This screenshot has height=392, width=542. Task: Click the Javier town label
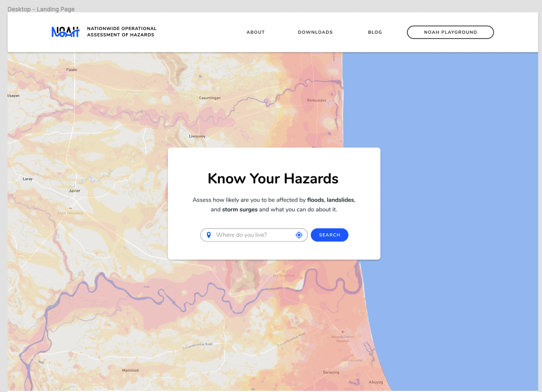point(75,190)
